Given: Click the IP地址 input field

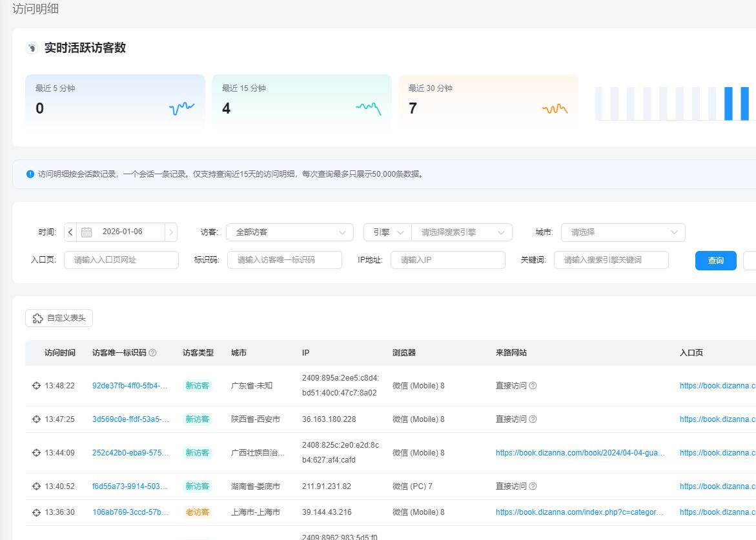Looking at the screenshot, I should click(x=447, y=260).
